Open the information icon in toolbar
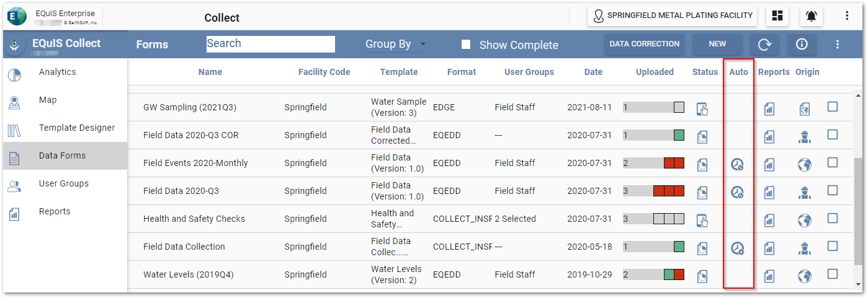868x298 pixels. coord(801,44)
